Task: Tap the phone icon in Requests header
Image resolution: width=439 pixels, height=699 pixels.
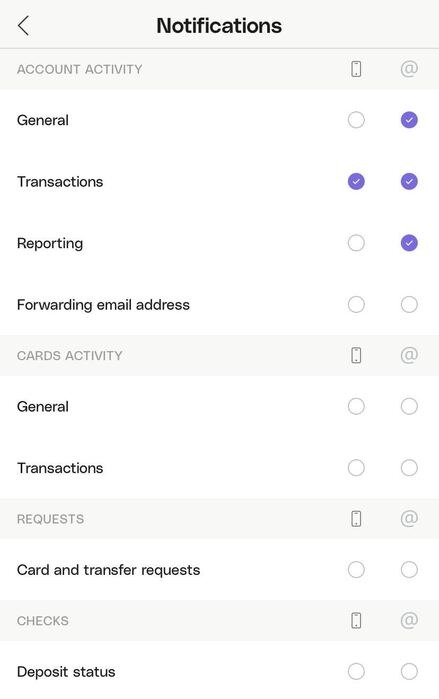Action: coord(356,519)
